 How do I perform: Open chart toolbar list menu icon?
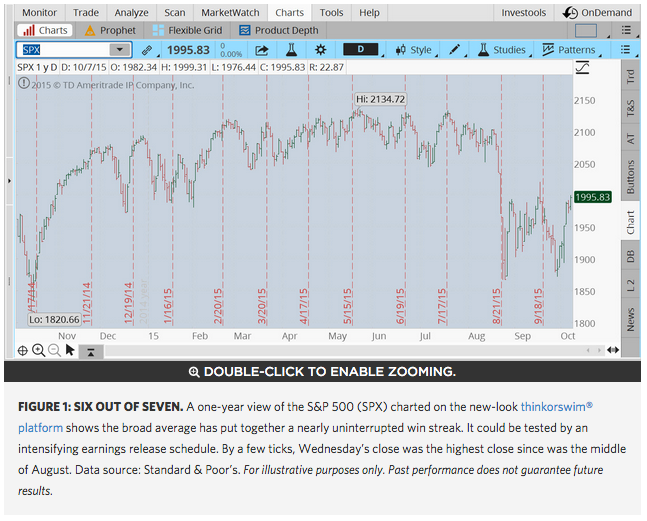point(626,50)
